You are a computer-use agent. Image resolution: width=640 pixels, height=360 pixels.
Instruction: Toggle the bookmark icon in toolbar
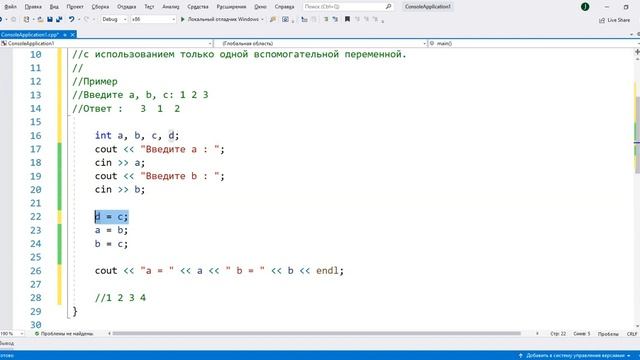pyautogui.click(x=347, y=19)
